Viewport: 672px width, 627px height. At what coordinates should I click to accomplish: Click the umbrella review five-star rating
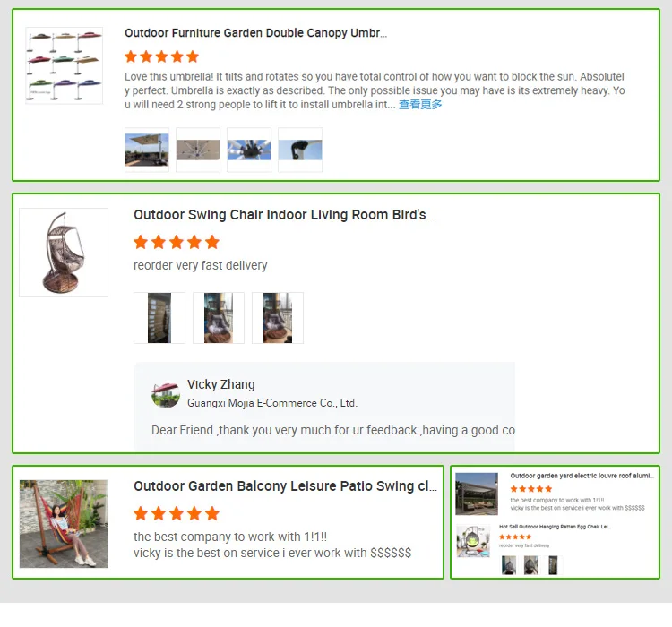pos(162,56)
